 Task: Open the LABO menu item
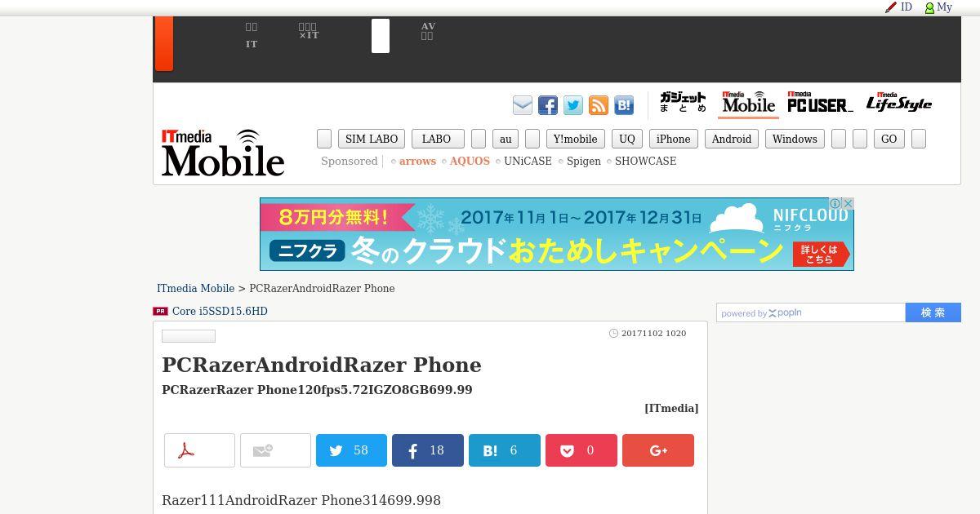(437, 139)
